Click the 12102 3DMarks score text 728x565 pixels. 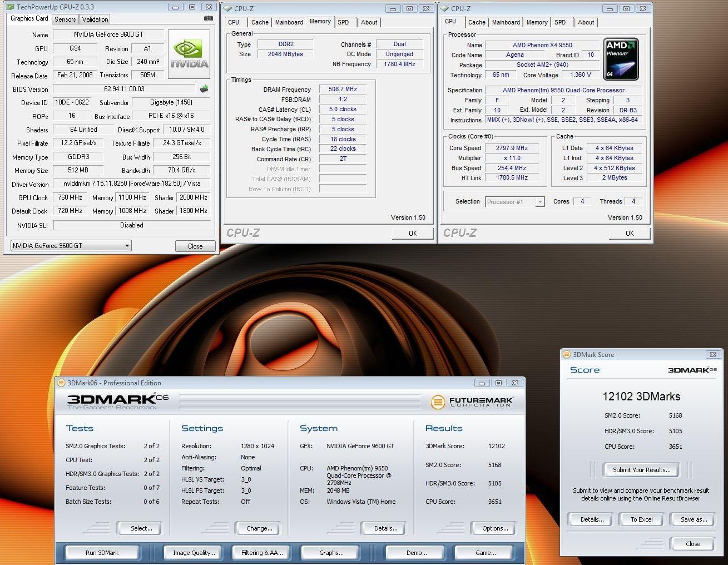tap(641, 397)
